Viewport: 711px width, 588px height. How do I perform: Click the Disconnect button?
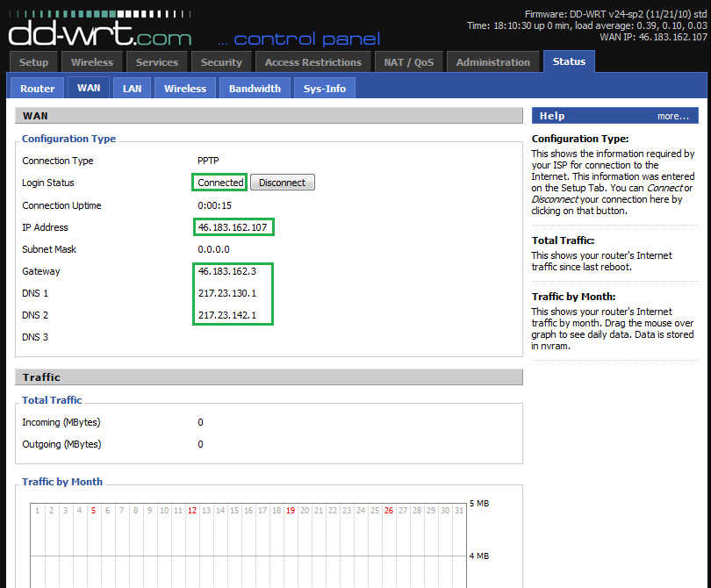tap(282, 183)
